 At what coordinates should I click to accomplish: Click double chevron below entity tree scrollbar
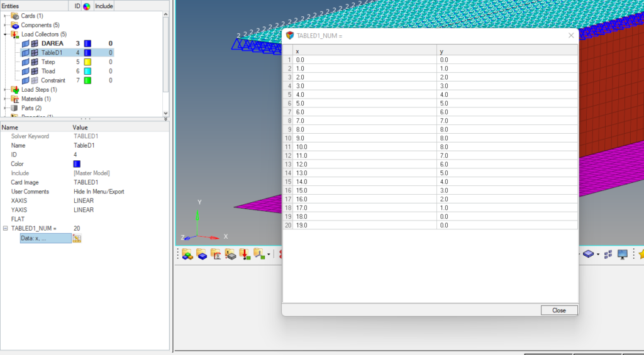(x=165, y=119)
